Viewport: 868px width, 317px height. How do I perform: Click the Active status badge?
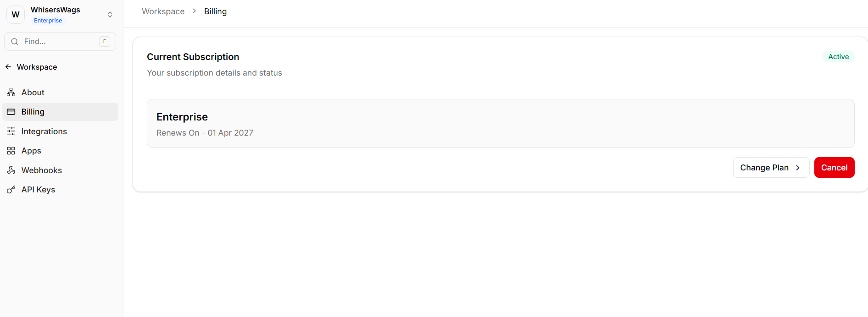coord(838,57)
